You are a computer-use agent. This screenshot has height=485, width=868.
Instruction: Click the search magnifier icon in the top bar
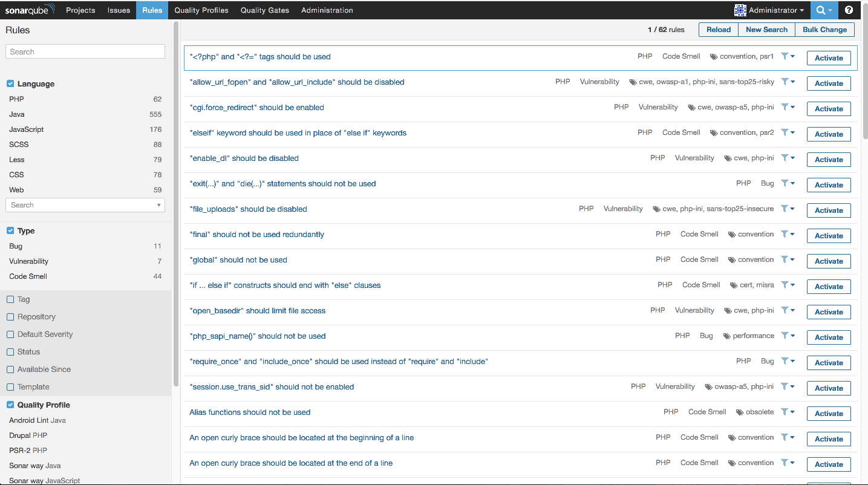(820, 10)
